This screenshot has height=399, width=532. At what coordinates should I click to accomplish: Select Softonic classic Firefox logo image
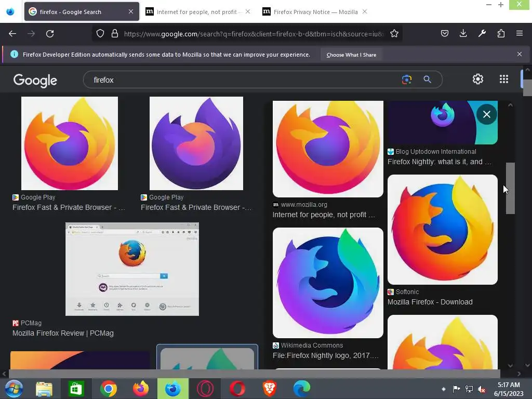443,230
